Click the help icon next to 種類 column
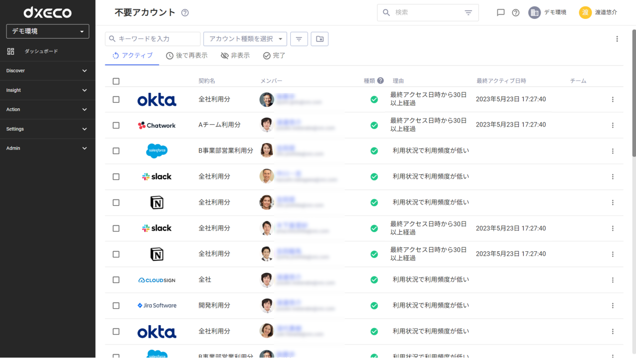636x364 pixels. tap(381, 80)
